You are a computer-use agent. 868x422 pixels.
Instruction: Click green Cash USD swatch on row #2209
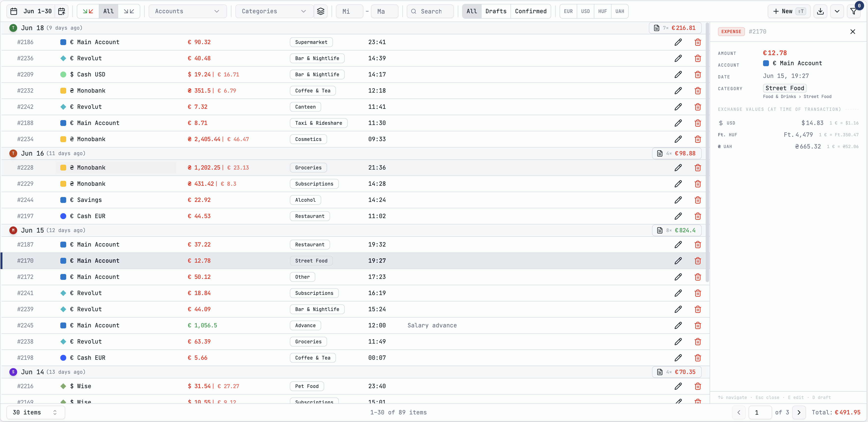pos(63,74)
